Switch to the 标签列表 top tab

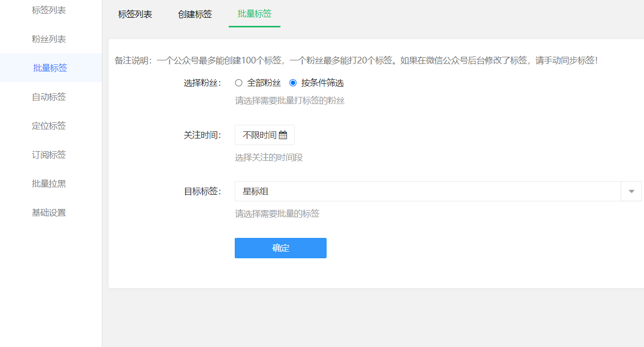tap(135, 14)
